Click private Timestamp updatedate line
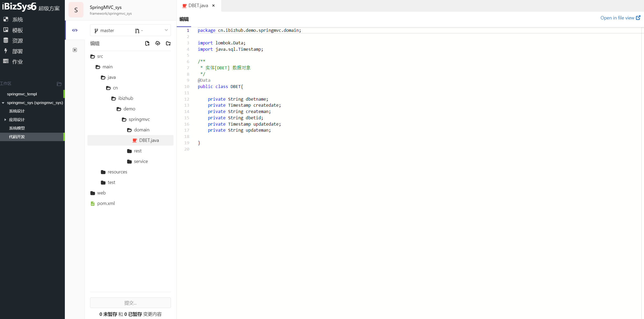Image resolution: width=644 pixels, height=319 pixels. pyautogui.click(x=244, y=124)
